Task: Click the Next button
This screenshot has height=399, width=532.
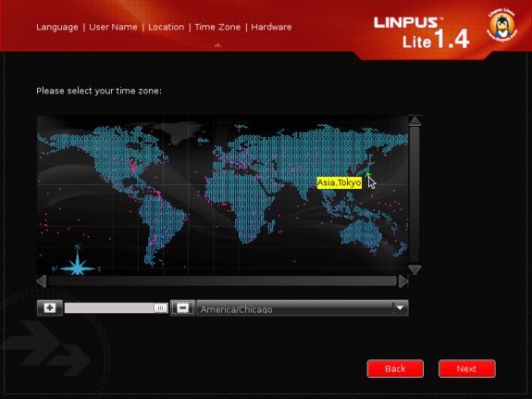Action: 467,368
